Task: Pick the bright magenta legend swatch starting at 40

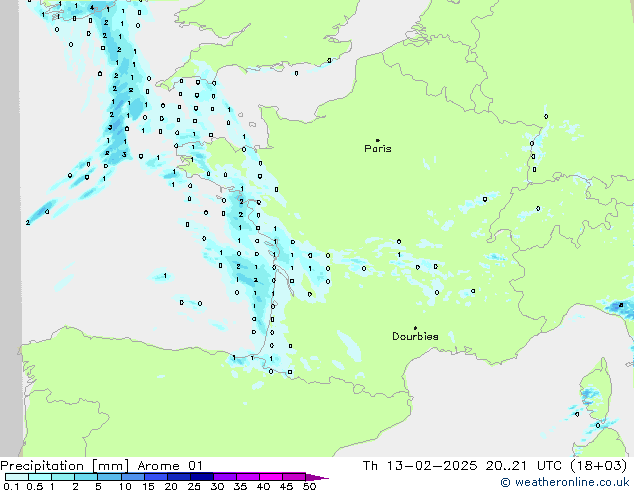Action: pyautogui.click(x=271, y=477)
